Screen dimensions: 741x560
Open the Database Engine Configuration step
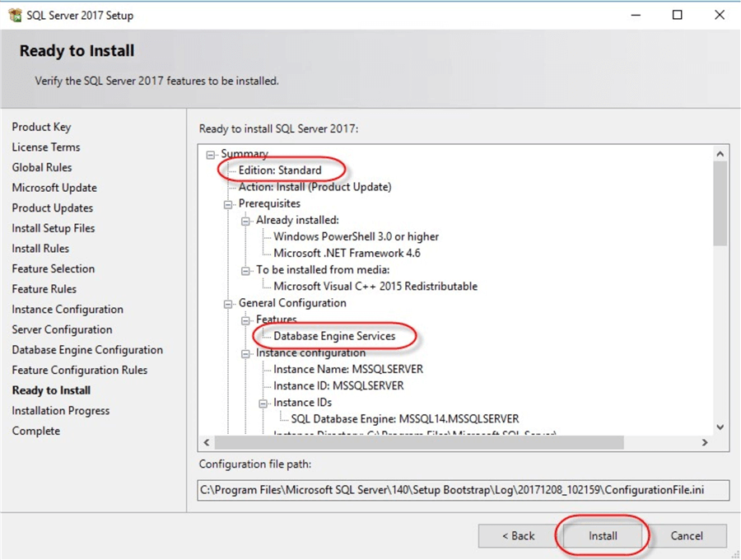tap(87, 349)
